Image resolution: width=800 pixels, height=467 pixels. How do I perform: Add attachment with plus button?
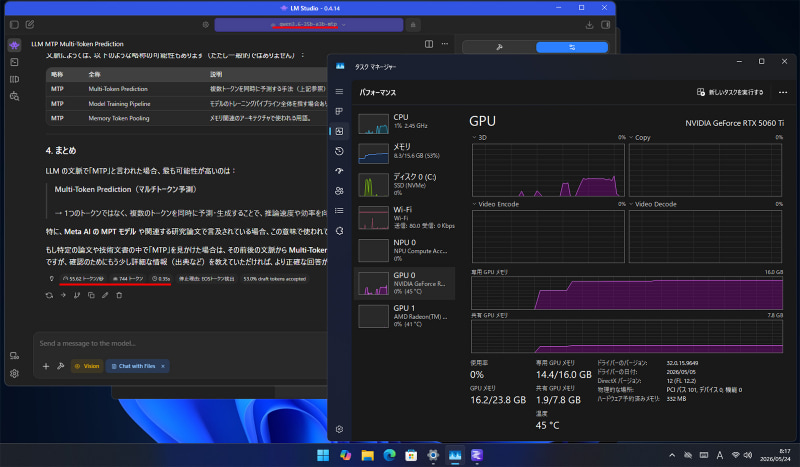[x=46, y=366]
